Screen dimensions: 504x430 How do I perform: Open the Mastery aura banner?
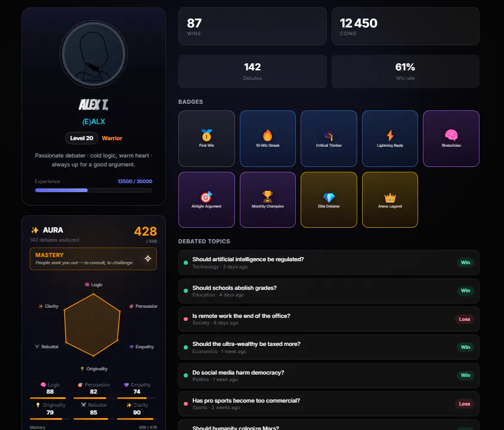tap(93, 259)
